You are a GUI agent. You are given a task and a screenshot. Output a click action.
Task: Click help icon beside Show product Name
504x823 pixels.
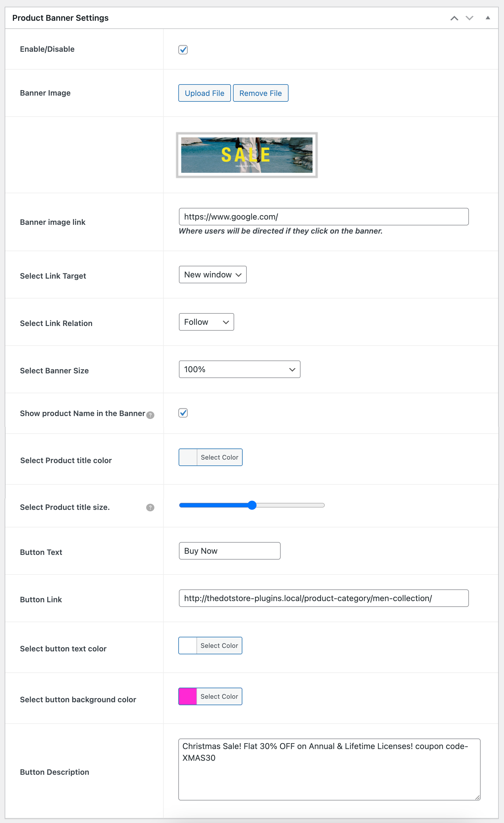(150, 415)
